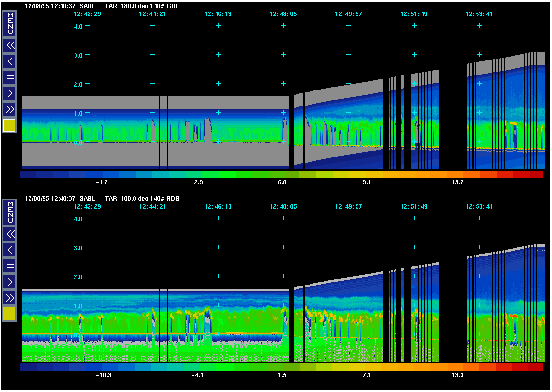Click the 4.0 altitude label in top plot
The width and height of the screenshot is (552, 392).
[x=78, y=26]
